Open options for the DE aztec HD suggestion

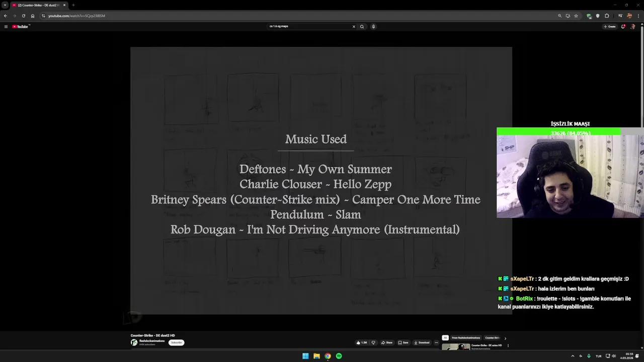[x=508, y=345]
